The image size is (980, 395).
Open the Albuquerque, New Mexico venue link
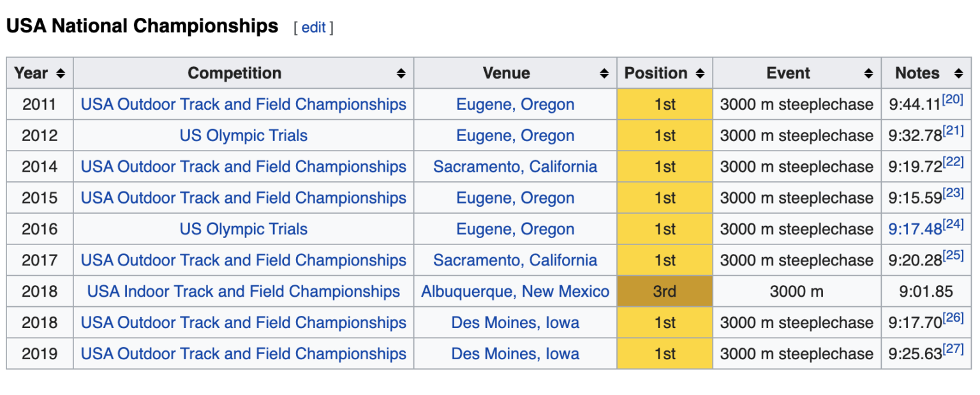click(x=516, y=292)
